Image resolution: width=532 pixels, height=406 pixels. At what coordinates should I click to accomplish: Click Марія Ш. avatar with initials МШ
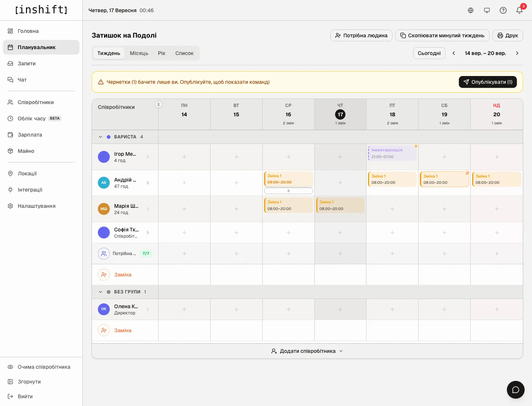click(104, 209)
